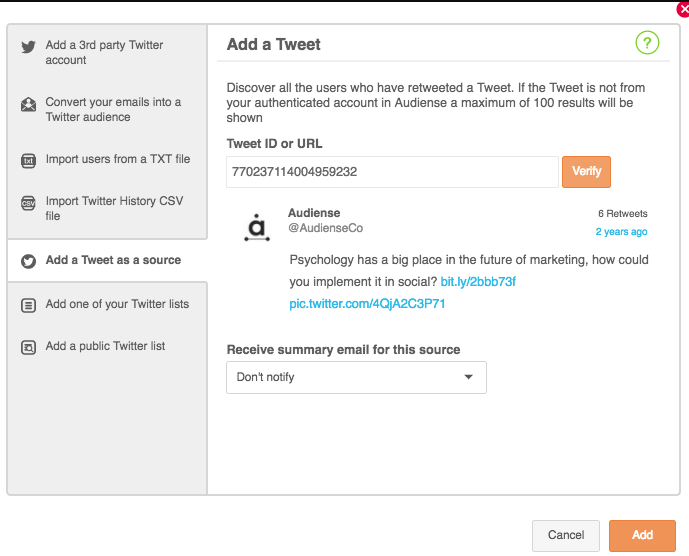Click the list icon for your Twitter lists
Screen dimensions: 689x556
[29, 305]
